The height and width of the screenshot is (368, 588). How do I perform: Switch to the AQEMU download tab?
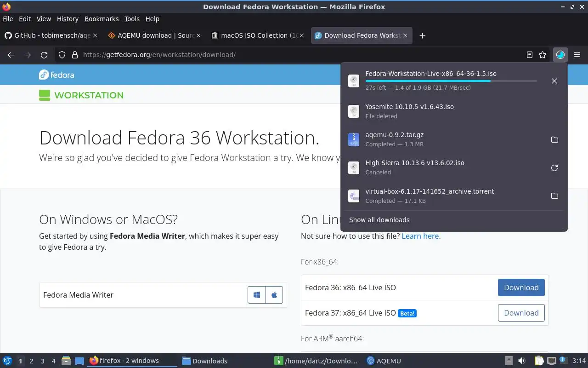point(155,35)
